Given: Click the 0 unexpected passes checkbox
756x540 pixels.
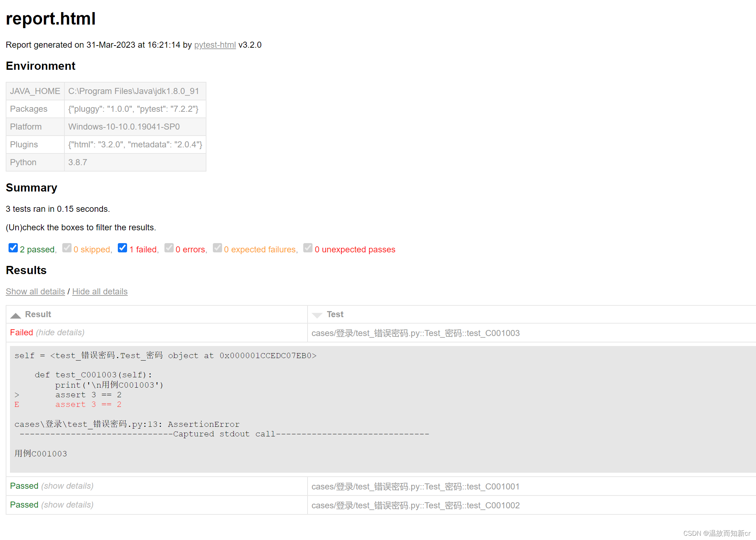Looking at the screenshot, I should tap(308, 248).
